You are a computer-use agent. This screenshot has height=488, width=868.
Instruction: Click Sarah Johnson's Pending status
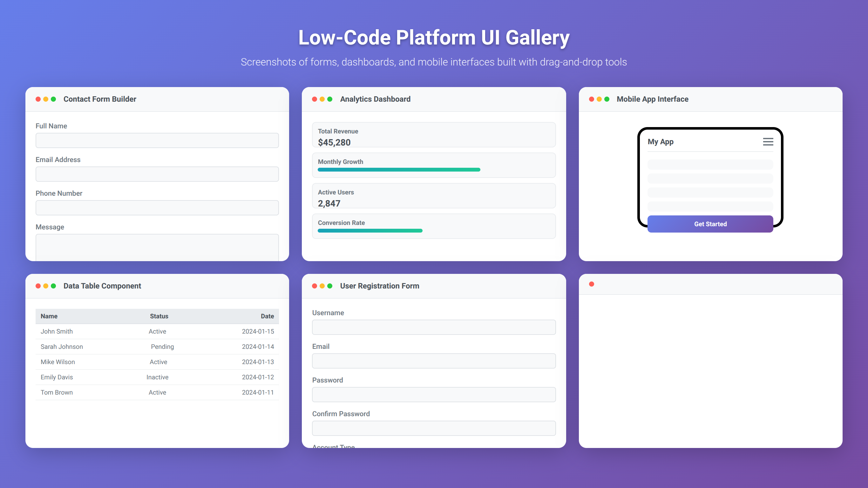[x=162, y=346]
